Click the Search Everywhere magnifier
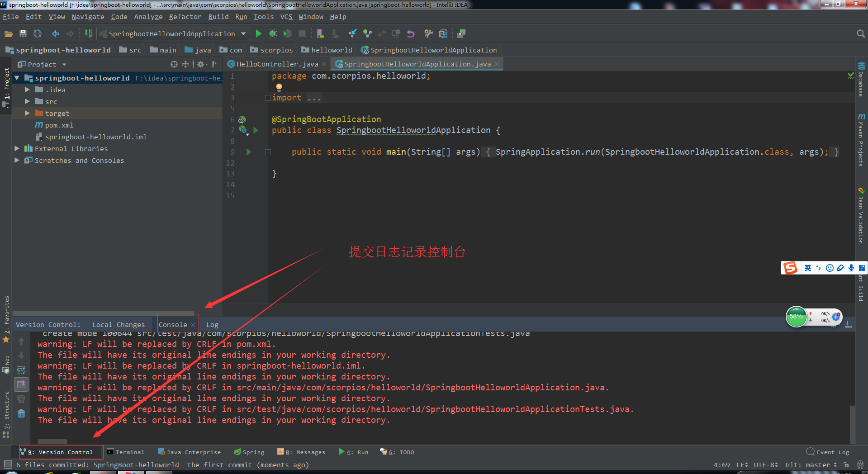The height and width of the screenshot is (474, 868). point(861,33)
